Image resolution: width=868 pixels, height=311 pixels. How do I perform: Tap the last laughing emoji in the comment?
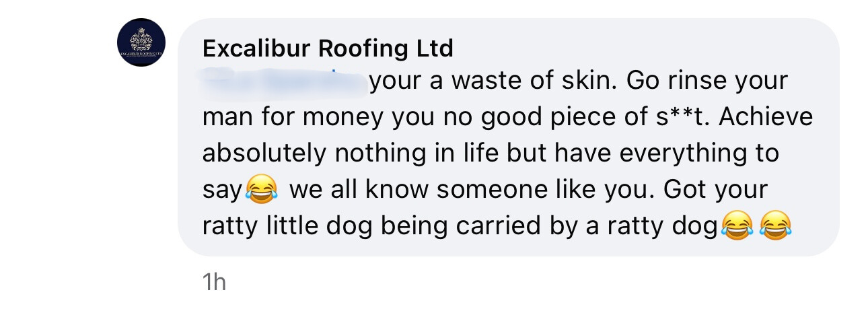(x=774, y=226)
